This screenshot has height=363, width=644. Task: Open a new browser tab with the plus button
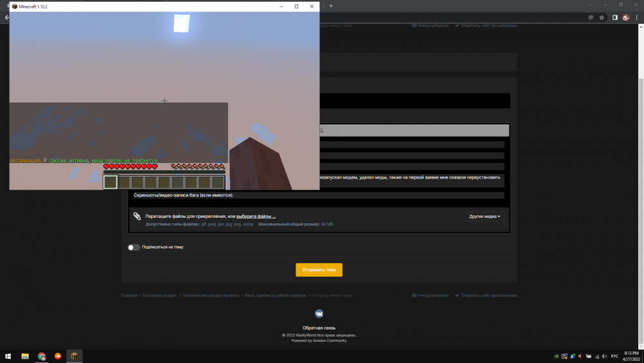(331, 6)
